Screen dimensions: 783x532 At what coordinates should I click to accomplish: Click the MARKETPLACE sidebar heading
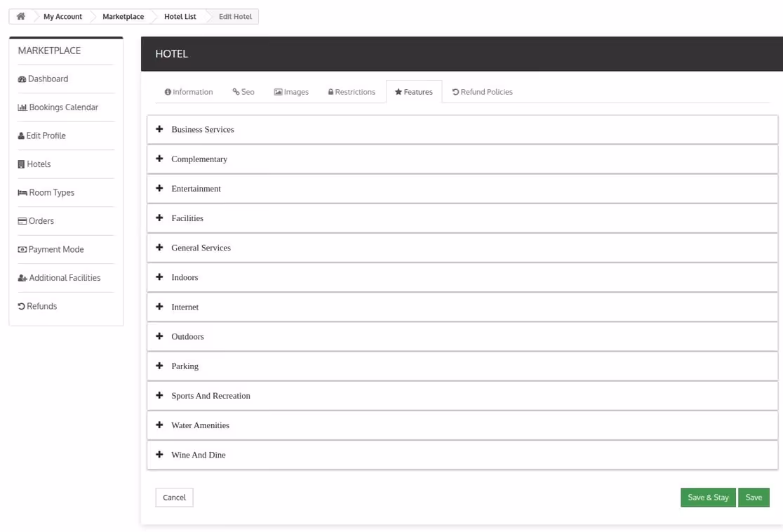pyautogui.click(x=49, y=51)
